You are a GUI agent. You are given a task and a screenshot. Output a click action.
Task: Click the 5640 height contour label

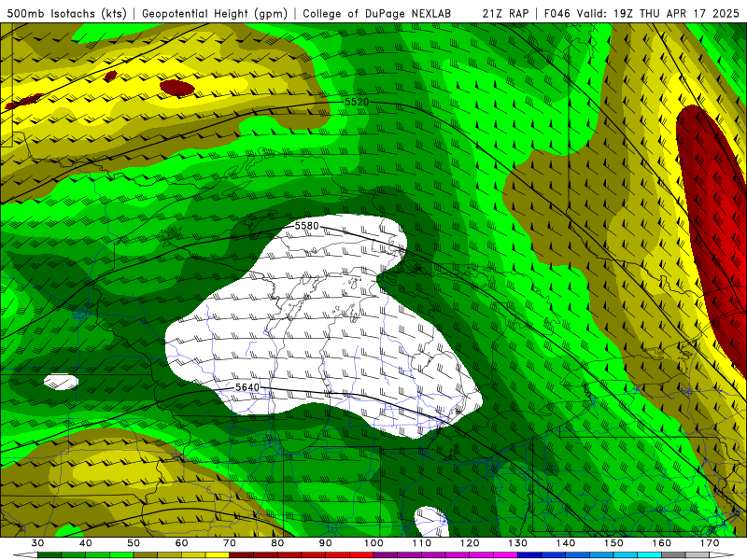247,387
